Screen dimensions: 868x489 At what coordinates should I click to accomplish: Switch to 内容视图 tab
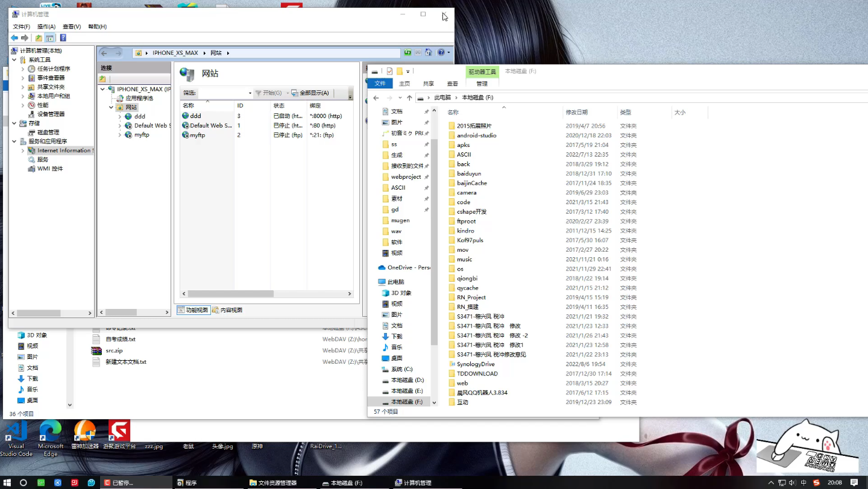[227, 310]
